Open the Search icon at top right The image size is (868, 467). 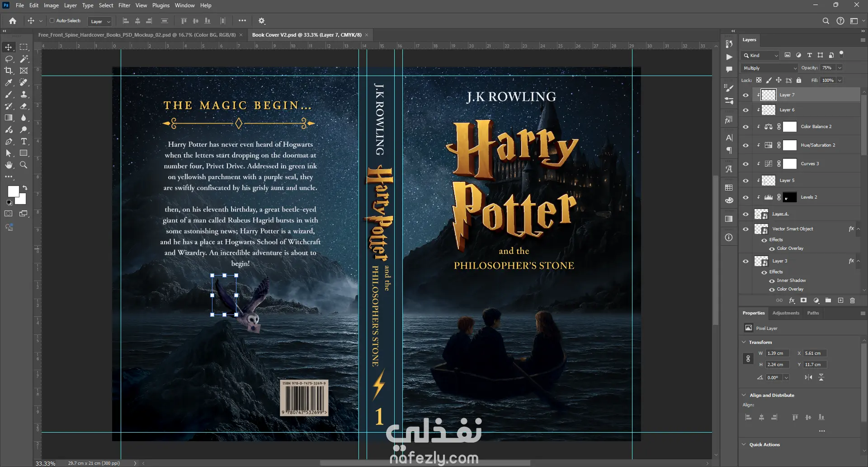pos(826,21)
